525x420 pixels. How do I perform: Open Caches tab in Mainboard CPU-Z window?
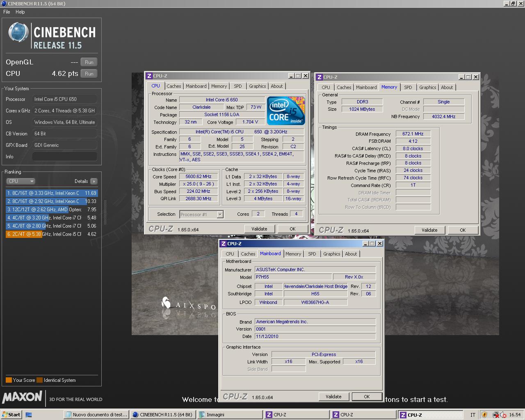pyautogui.click(x=248, y=254)
